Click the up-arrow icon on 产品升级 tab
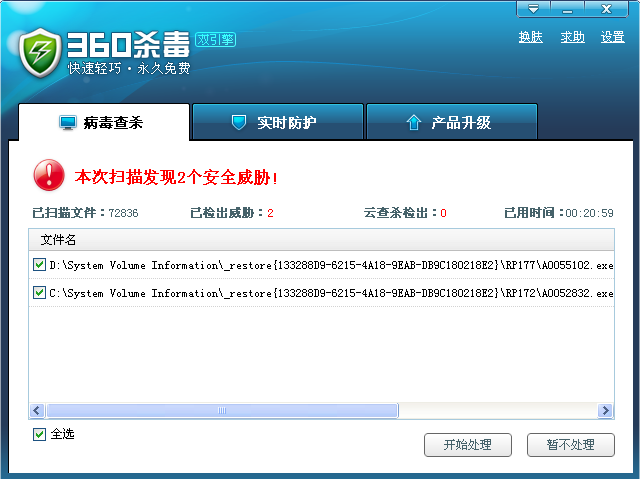Viewport: 640px width, 479px height. 413,122
